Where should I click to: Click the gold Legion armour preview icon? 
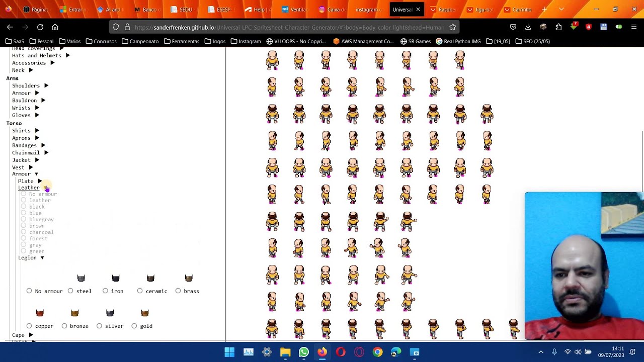144,313
